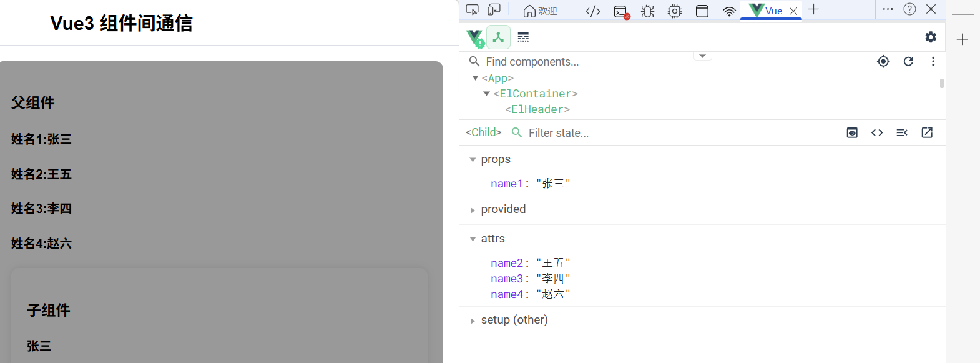The height and width of the screenshot is (363, 980).
Task: Open the Performance chip icon
Action: [675, 11]
